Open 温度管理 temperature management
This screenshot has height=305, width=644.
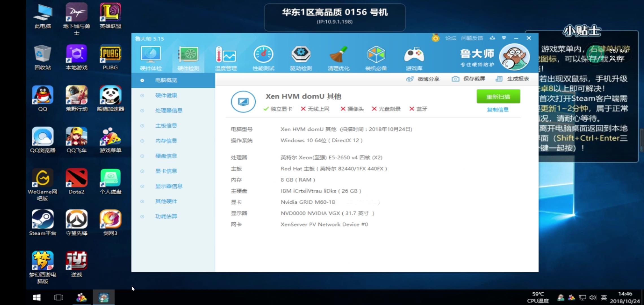(226, 58)
